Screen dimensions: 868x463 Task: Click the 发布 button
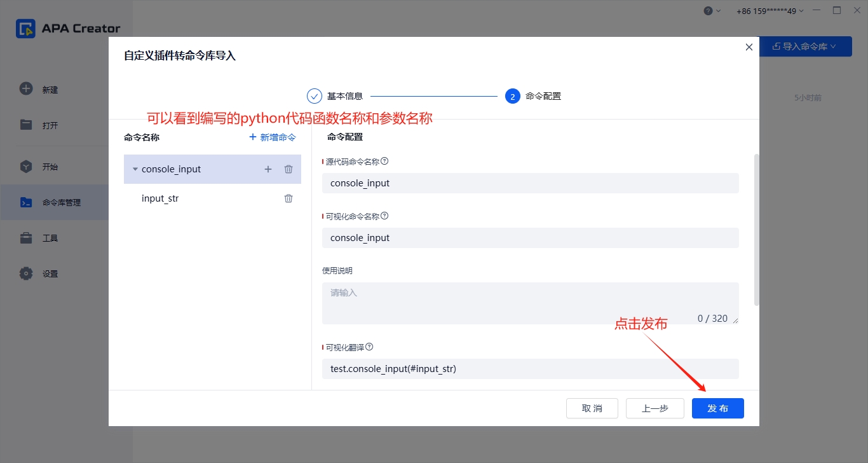tap(718, 408)
